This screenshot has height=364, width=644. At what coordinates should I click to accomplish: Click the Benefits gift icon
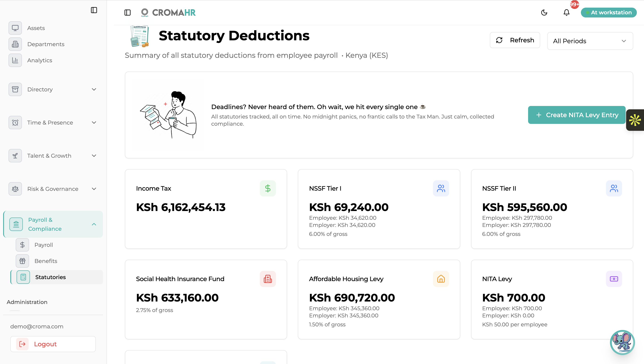23,261
